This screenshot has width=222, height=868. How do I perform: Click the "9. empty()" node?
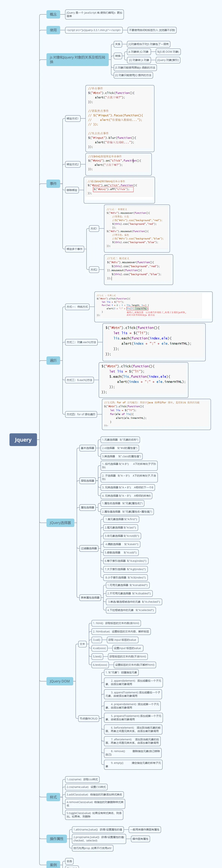133,765
